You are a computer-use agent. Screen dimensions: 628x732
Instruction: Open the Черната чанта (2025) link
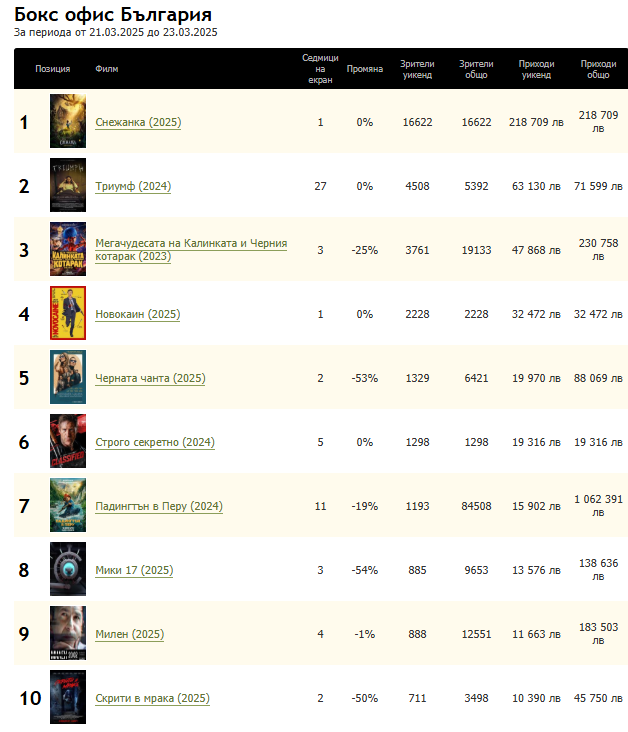[149, 378]
